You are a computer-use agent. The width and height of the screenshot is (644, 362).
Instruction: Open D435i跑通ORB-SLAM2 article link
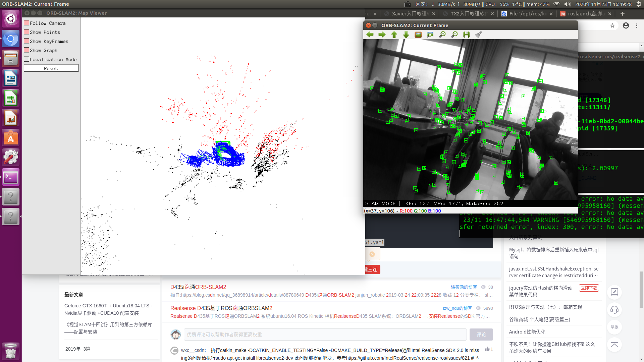coord(198,287)
